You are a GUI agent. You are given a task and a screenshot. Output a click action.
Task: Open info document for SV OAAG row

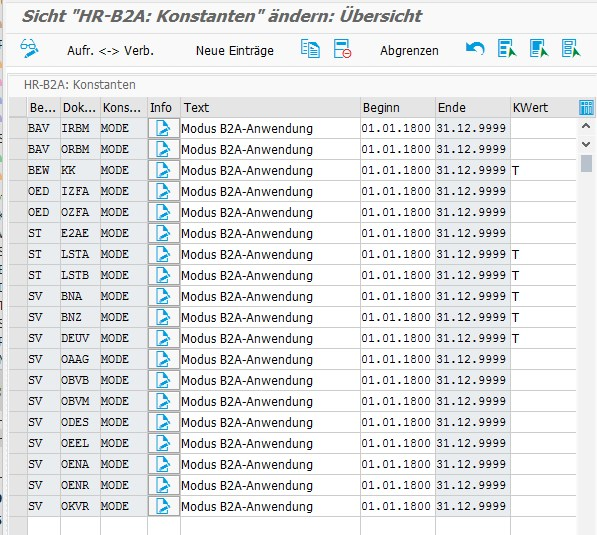point(164,359)
